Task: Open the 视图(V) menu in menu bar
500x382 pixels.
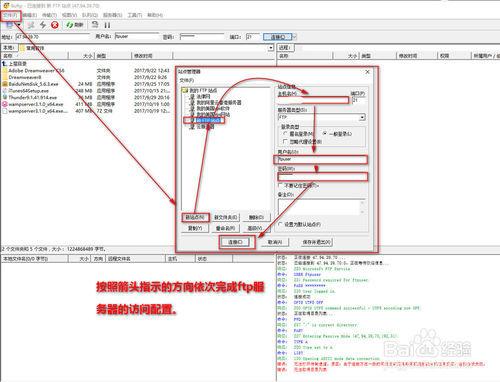Action: [x=69, y=15]
